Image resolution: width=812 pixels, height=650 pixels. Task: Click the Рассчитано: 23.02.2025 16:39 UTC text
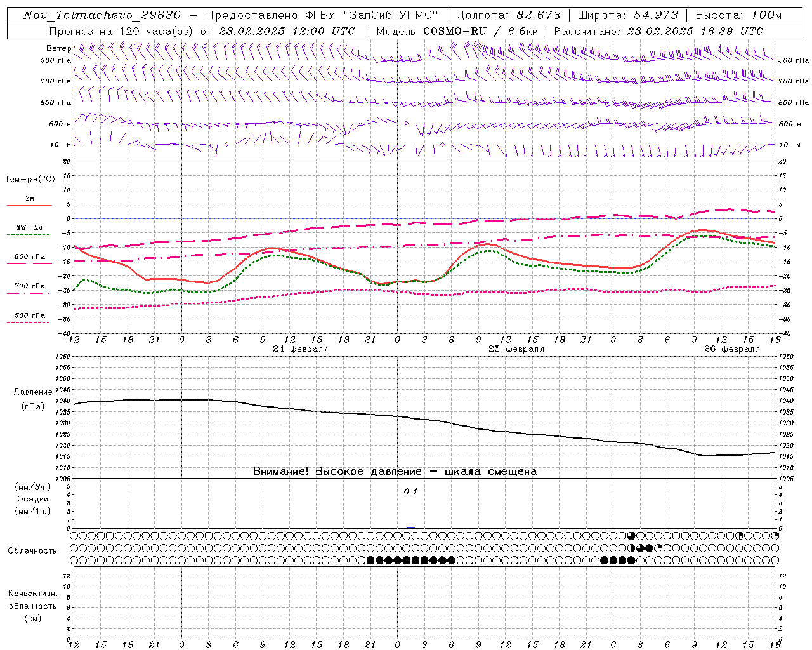tap(658, 31)
